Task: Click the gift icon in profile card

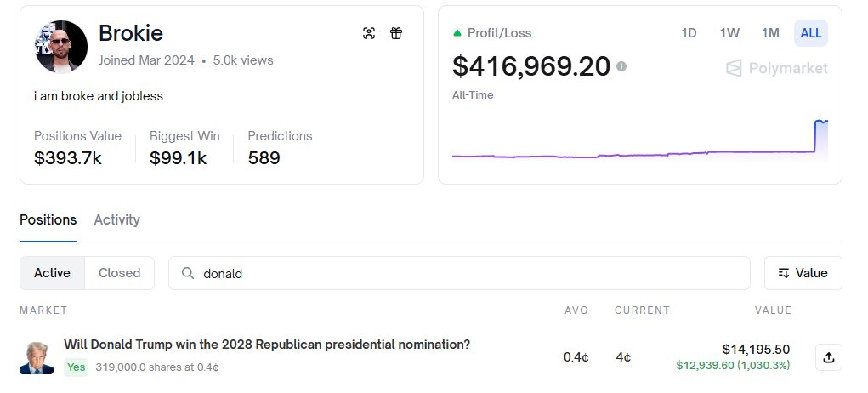Action: pyautogui.click(x=396, y=33)
